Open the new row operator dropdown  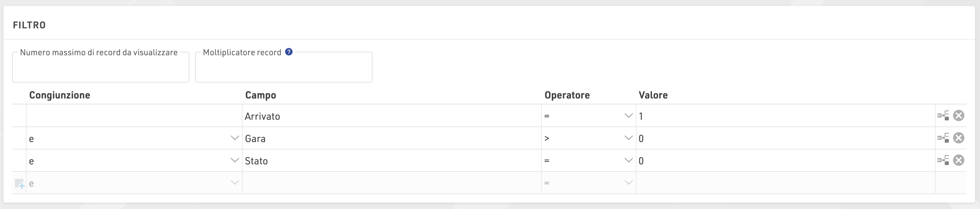[x=628, y=183]
